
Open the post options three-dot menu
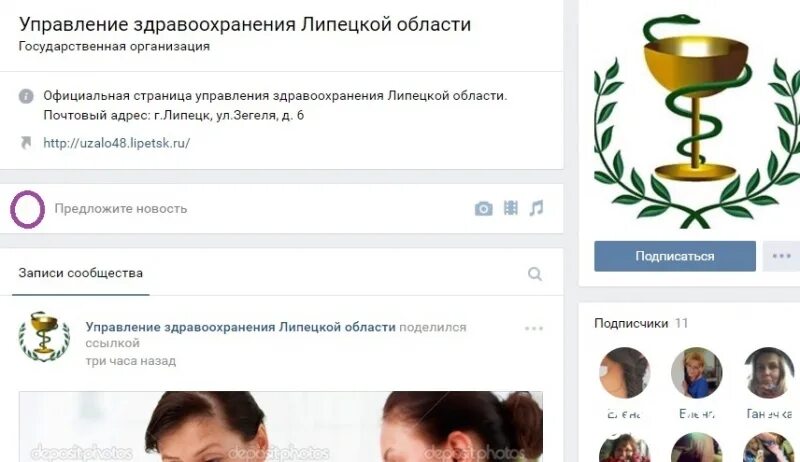click(x=534, y=328)
